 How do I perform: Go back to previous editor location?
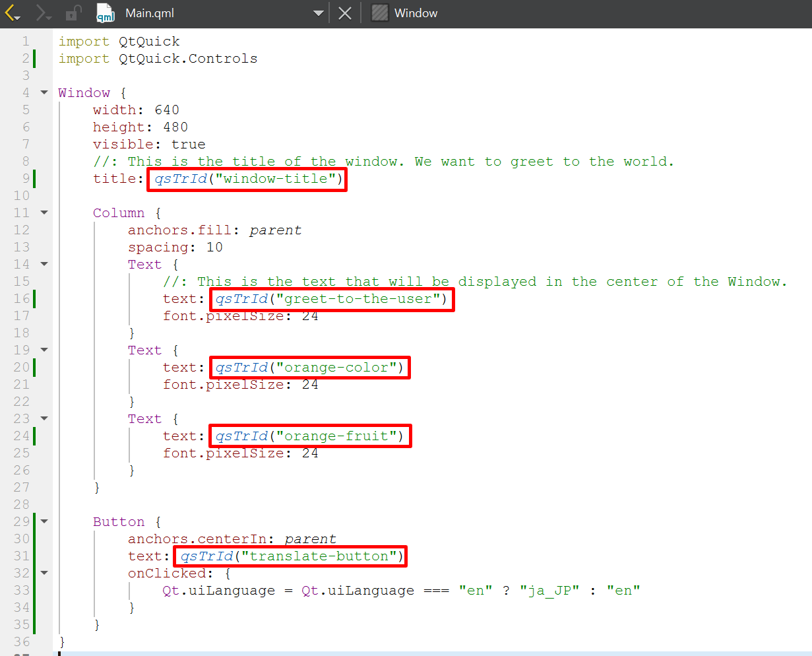13,13
